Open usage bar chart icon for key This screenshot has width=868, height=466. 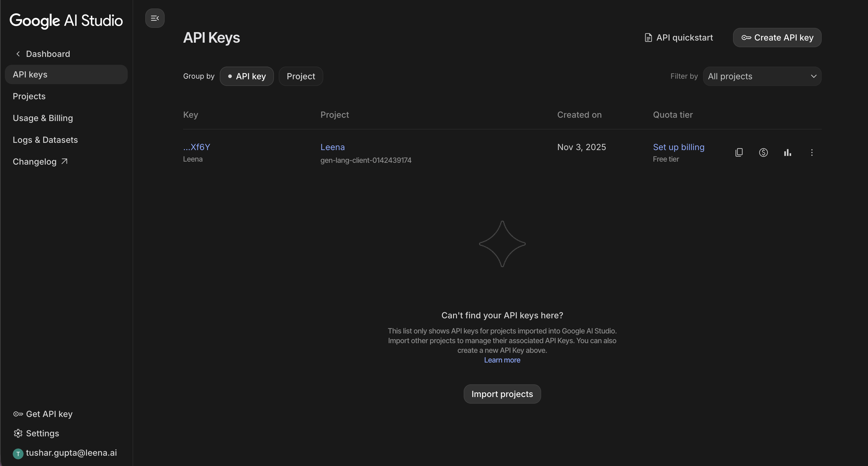coord(787,153)
